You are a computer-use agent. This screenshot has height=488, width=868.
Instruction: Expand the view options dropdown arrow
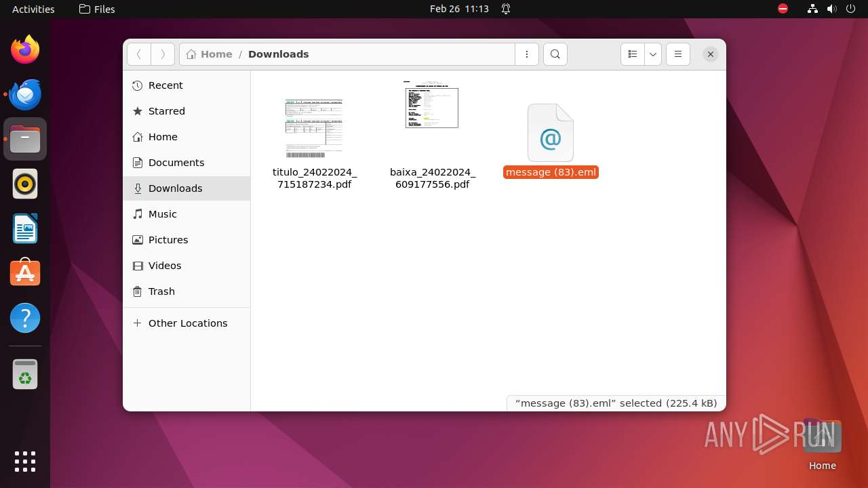653,54
